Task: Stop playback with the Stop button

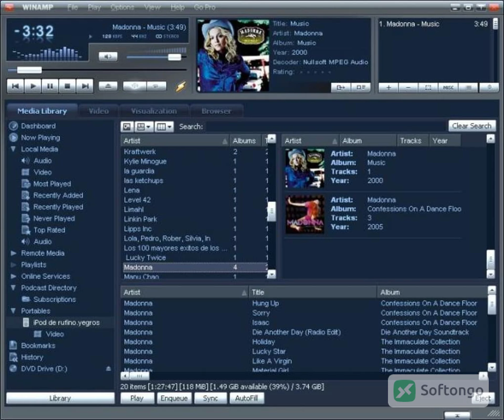Action: 67,86
